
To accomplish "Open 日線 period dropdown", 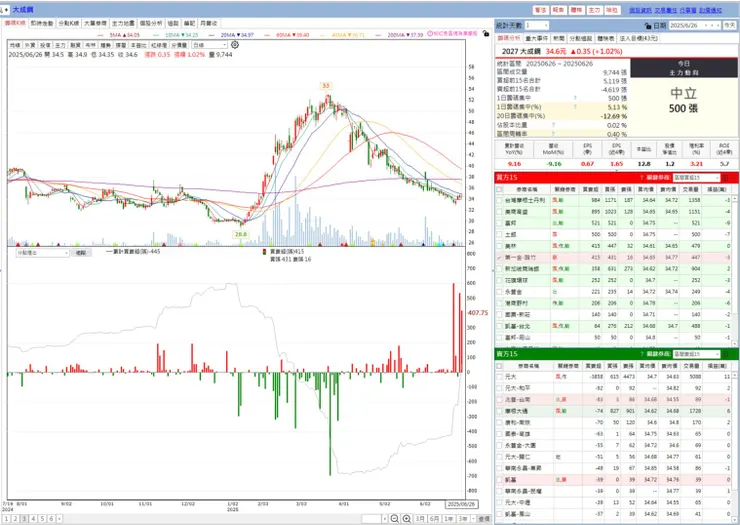I will pyautogui.click(x=210, y=45).
